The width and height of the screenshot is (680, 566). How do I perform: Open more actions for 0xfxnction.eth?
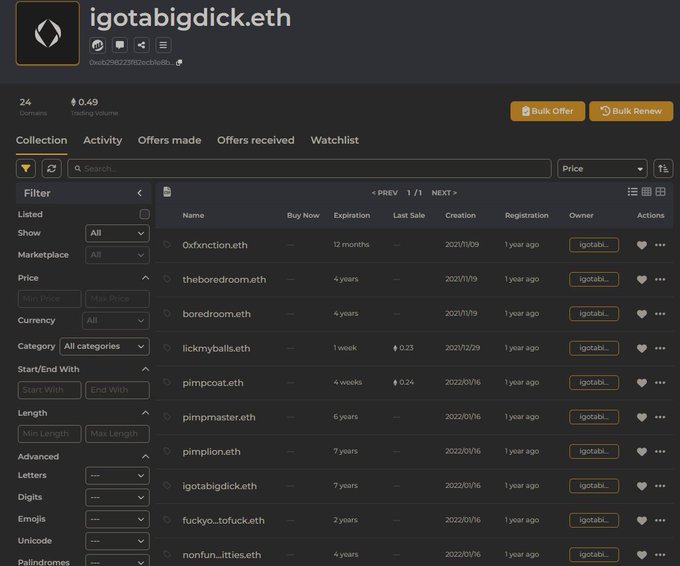click(x=660, y=245)
